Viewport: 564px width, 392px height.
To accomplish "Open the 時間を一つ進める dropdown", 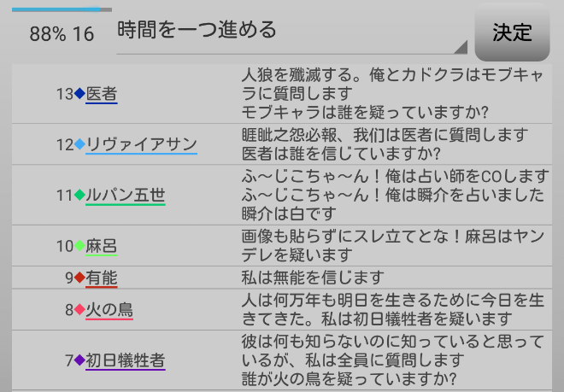I will [x=291, y=32].
